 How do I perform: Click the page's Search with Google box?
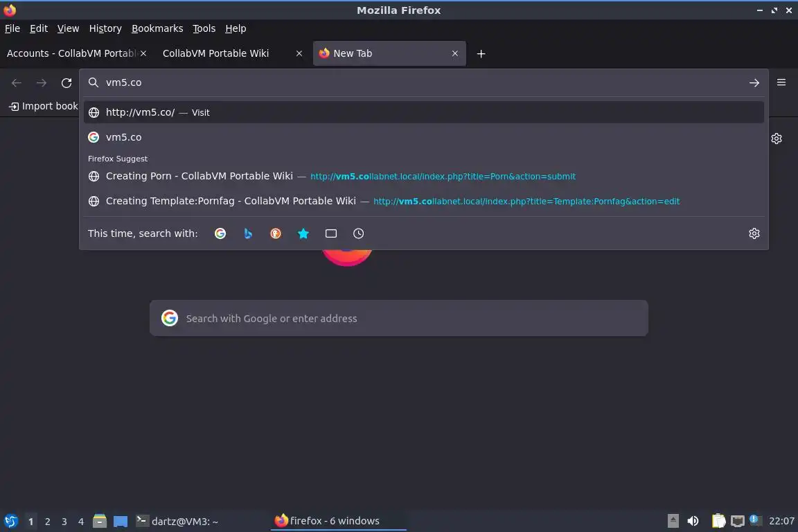click(398, 318)
